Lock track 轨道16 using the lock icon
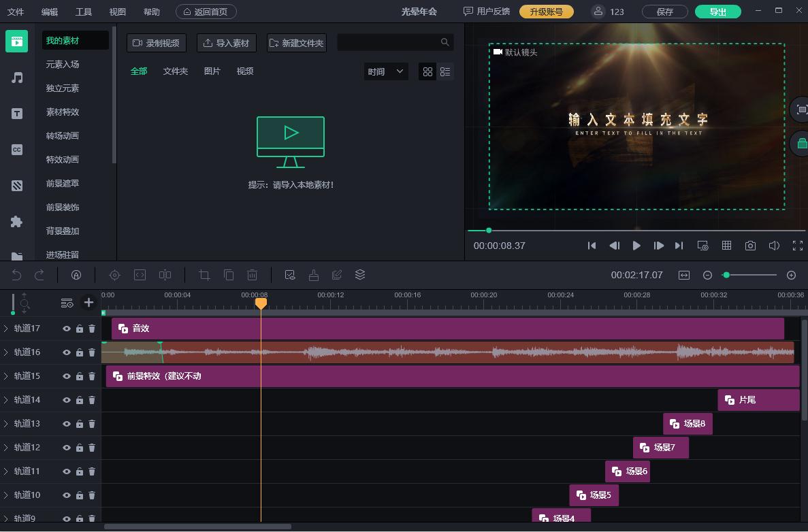 80,352
